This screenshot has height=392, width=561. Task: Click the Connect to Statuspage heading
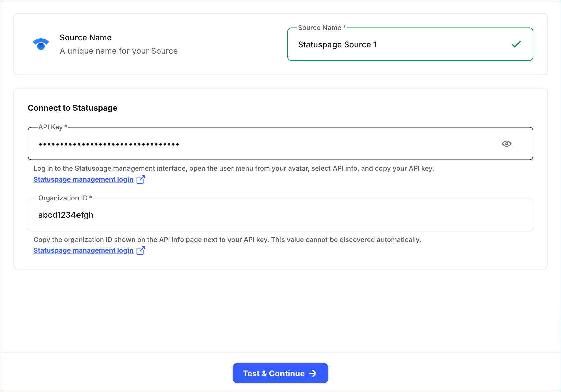coord(72,108)
